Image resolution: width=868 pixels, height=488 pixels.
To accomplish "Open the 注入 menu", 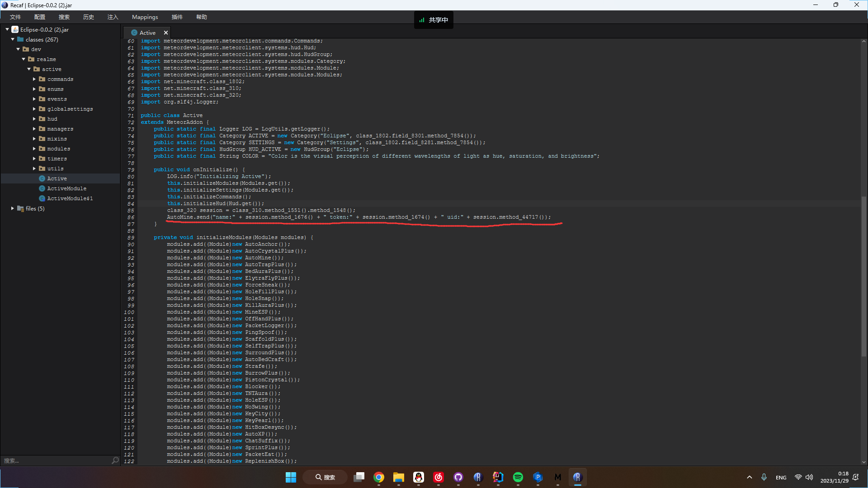I will coord(113,17).
